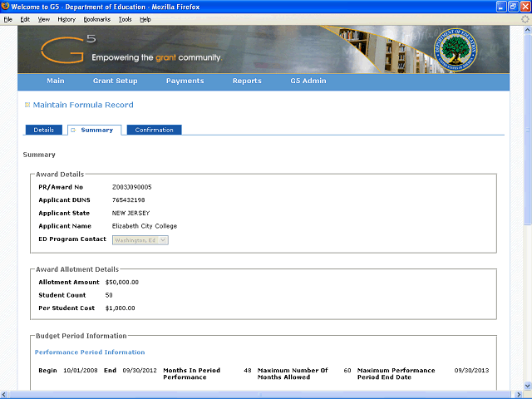Minimize the Firefox window

click(501, 7)
